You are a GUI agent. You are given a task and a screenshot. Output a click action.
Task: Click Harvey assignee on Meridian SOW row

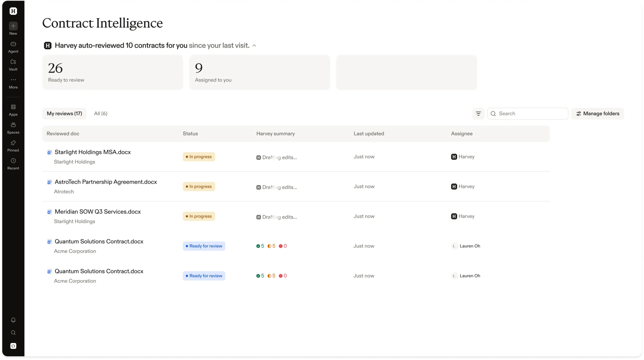[x=463, y=216]
